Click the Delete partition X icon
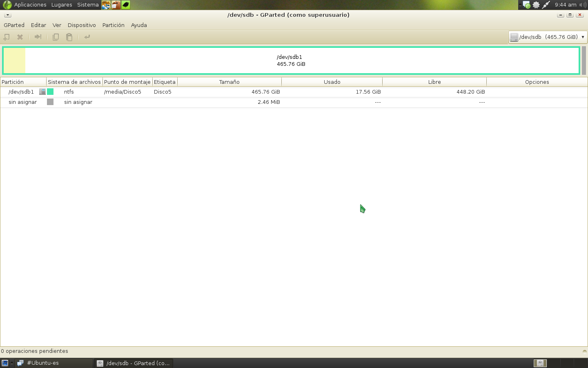The height and width of the screenshot is (368, 588). (x=20, y=37)
